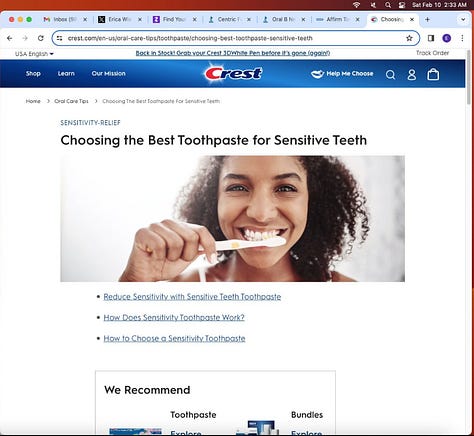The width and height of the screenshot is (474, 436).
Task: Click the Crest logo
Action: [234, 73]
